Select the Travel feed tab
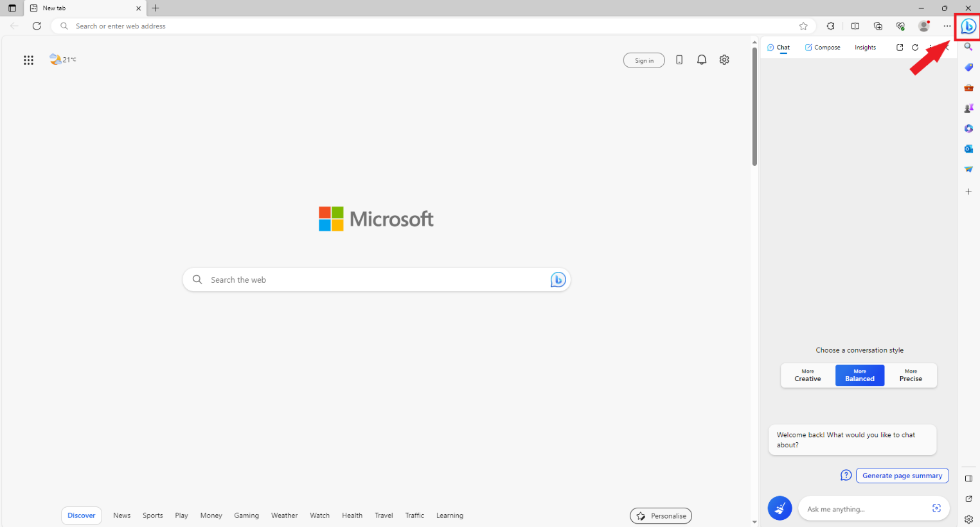The height and width of the screenshot is (527, 980). point(384,515)
